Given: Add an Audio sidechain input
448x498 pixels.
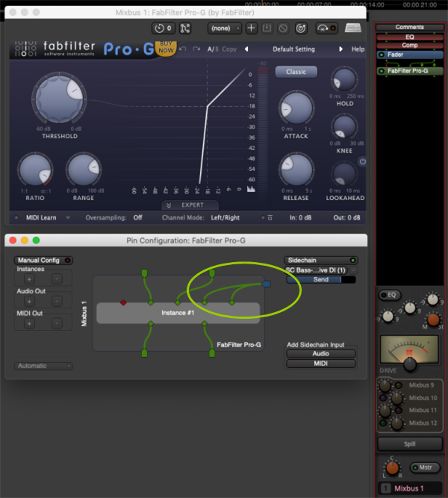Looking at the screenshot, I should 321,353.
